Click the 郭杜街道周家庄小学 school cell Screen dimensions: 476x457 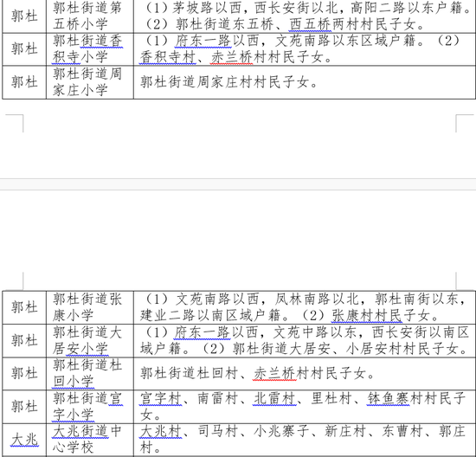[x=90, y=82]
